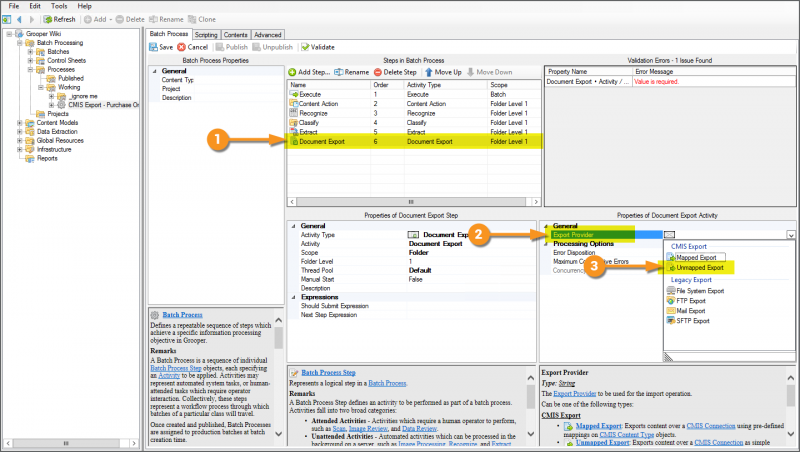This screenshot has height=452, width=800.
Task: Click the Clone toolbar button
Action: click(x=202, y=19)
